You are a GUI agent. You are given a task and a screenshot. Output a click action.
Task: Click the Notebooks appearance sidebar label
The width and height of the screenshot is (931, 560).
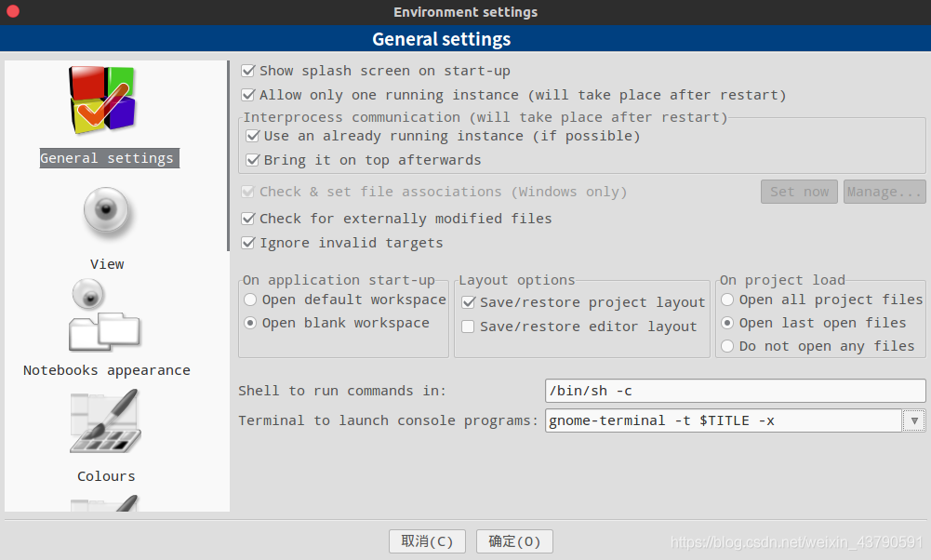pyautogui.click(x=107, y=370)
